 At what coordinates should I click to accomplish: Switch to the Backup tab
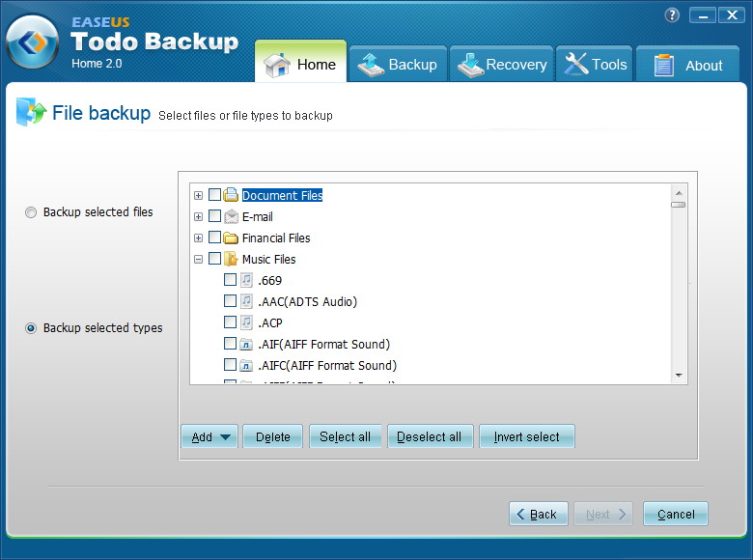[398, 65]
